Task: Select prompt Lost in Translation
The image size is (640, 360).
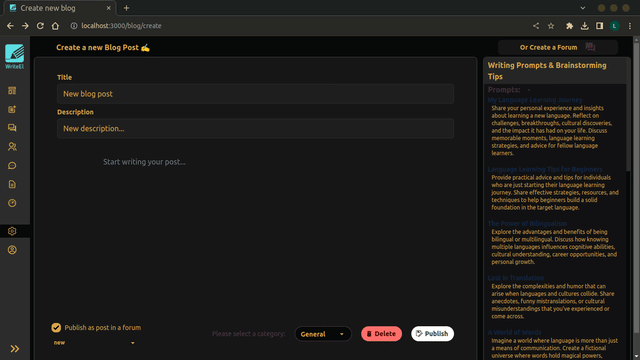Action: (516, 278)
